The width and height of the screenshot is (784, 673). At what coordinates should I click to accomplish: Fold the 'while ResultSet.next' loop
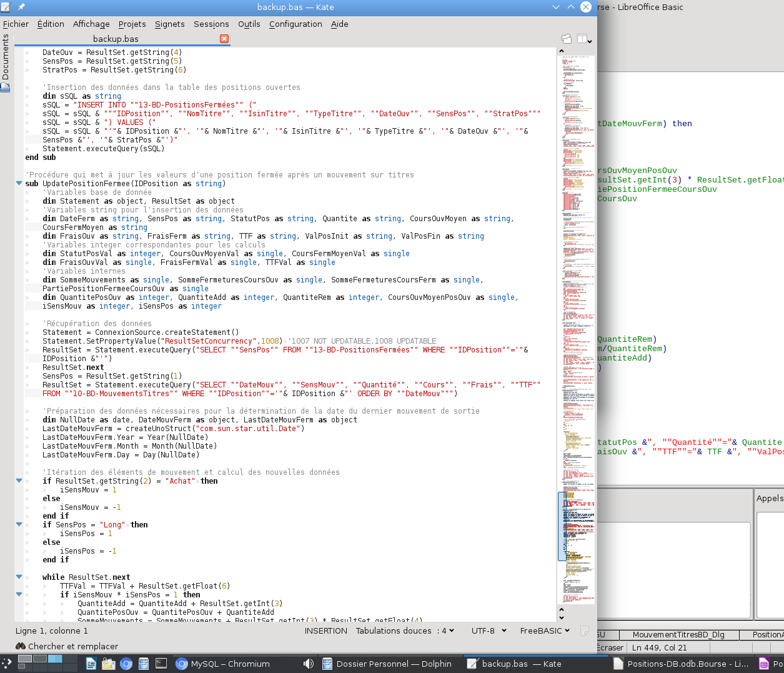(19, 577)
